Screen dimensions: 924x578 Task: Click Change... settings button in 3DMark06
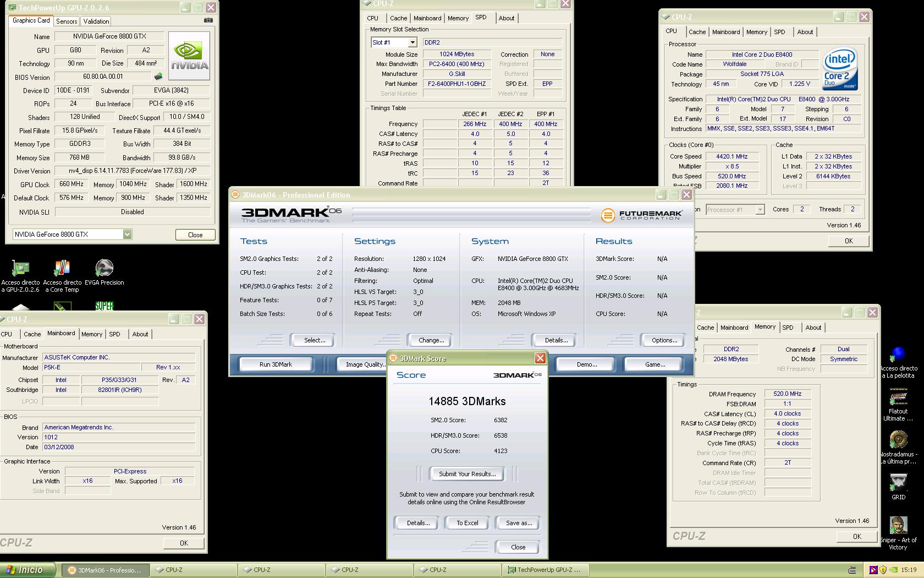click(x=431, y=340)
